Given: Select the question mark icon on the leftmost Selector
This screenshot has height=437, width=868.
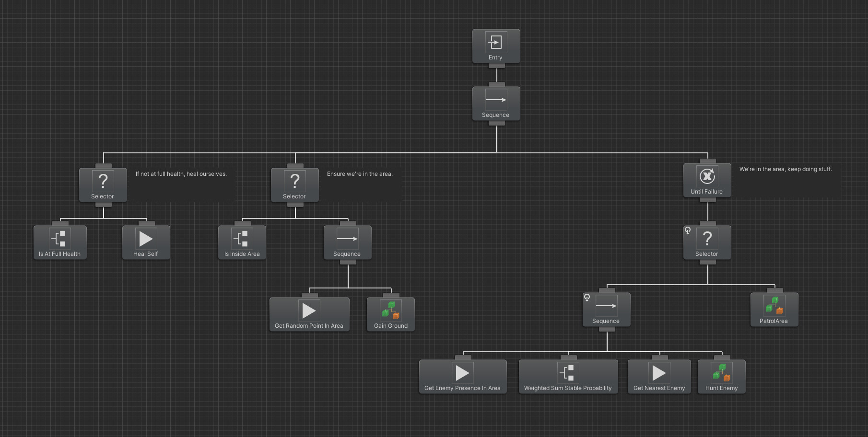Looking at the screenshot, I should click(103, 181).
